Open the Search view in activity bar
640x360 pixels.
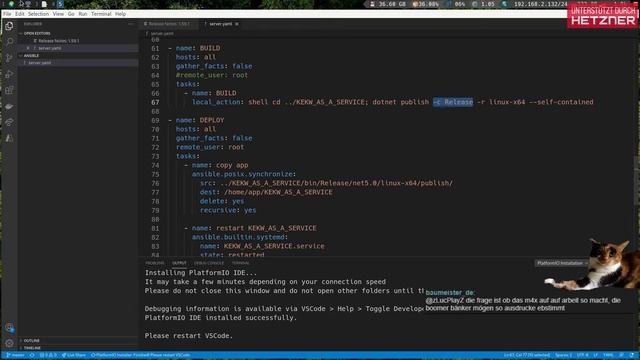click(9, 42)
